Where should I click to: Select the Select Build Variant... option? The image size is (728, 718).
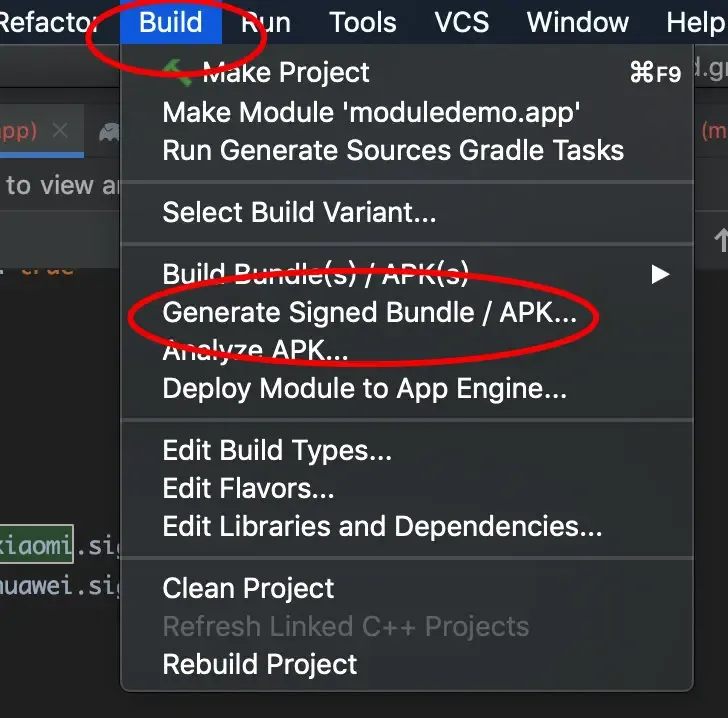pyautogui.click(x=299, y=212)
